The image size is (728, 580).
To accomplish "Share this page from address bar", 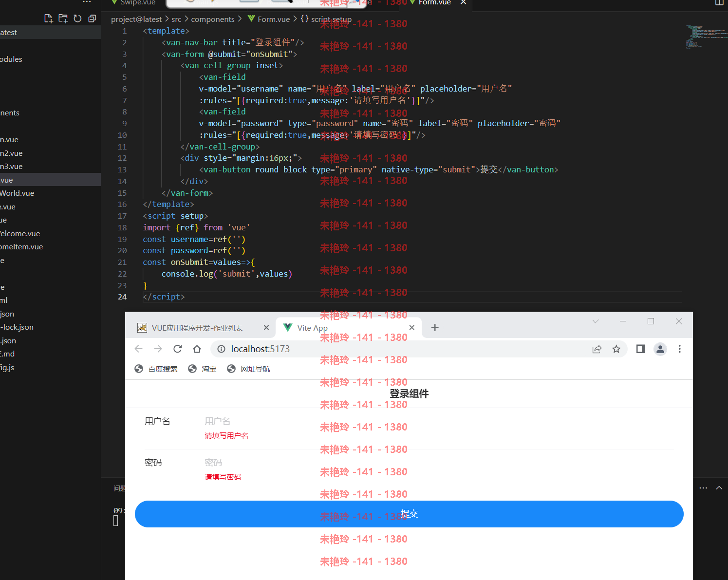I will coord(597,349).
